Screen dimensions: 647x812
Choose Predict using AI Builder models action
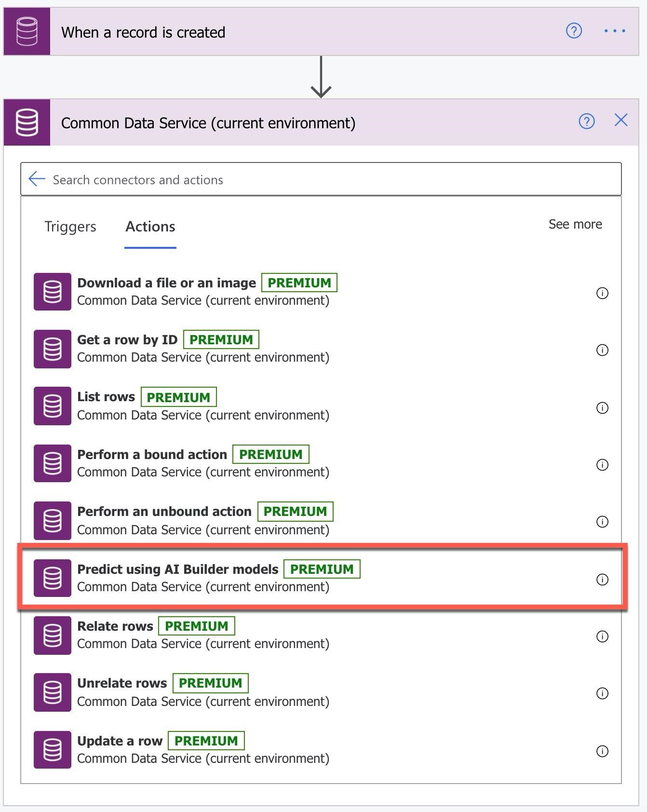click(x=321, y=578)
